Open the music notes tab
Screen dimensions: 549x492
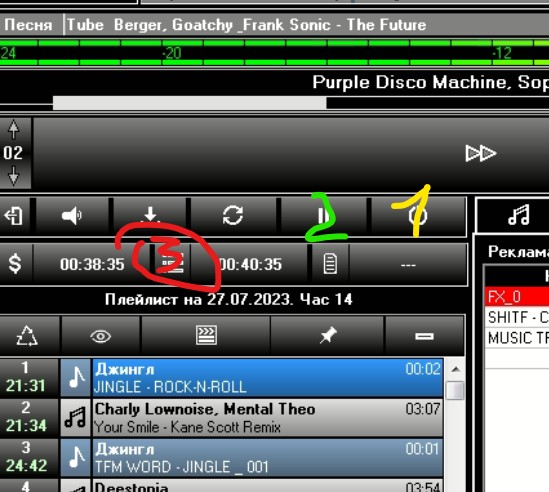pos(519,215)
